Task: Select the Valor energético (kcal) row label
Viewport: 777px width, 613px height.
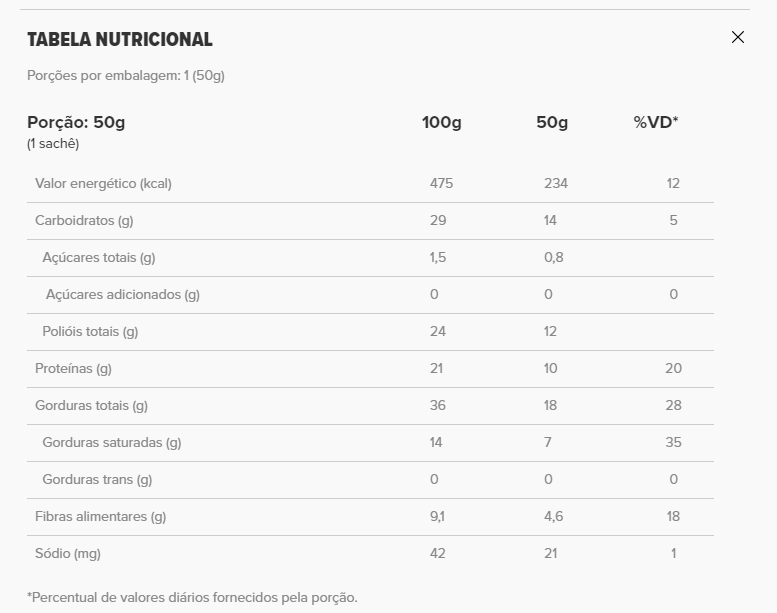Action: 103,183
